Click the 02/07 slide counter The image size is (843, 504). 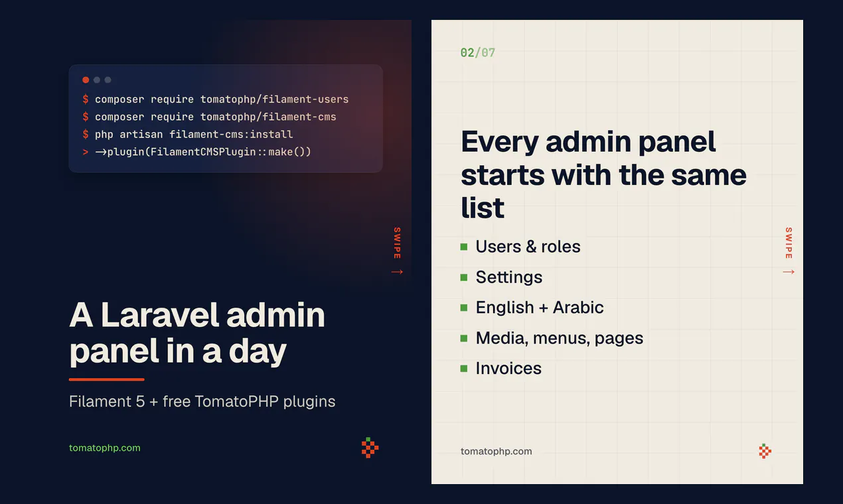pos(478,52)
